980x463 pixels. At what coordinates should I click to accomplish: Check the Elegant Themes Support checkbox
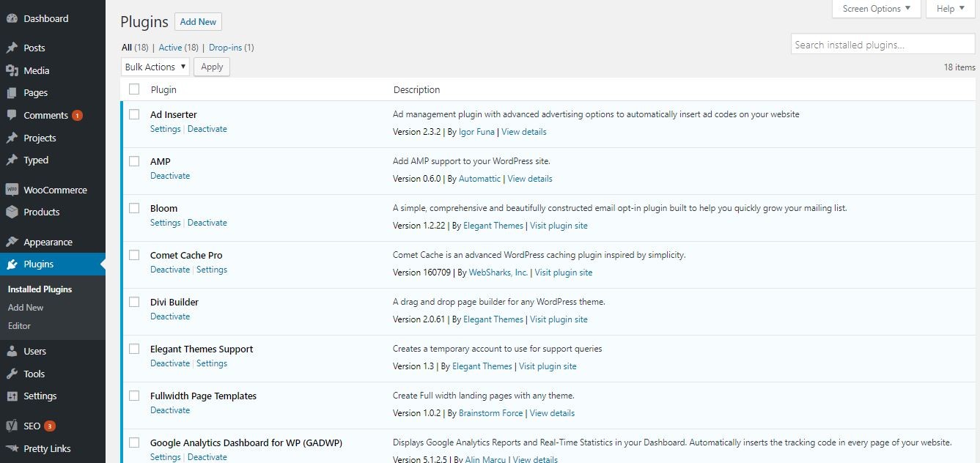coord(134,349)
